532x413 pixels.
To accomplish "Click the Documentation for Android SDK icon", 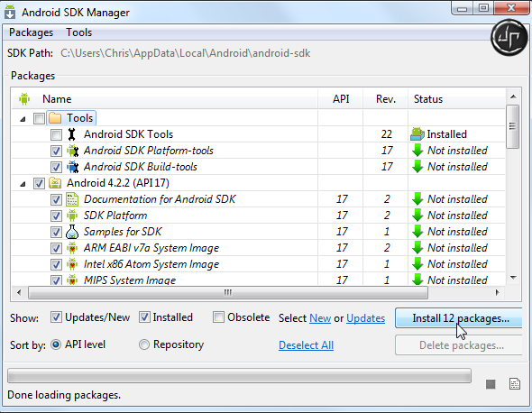I will 72,199.
